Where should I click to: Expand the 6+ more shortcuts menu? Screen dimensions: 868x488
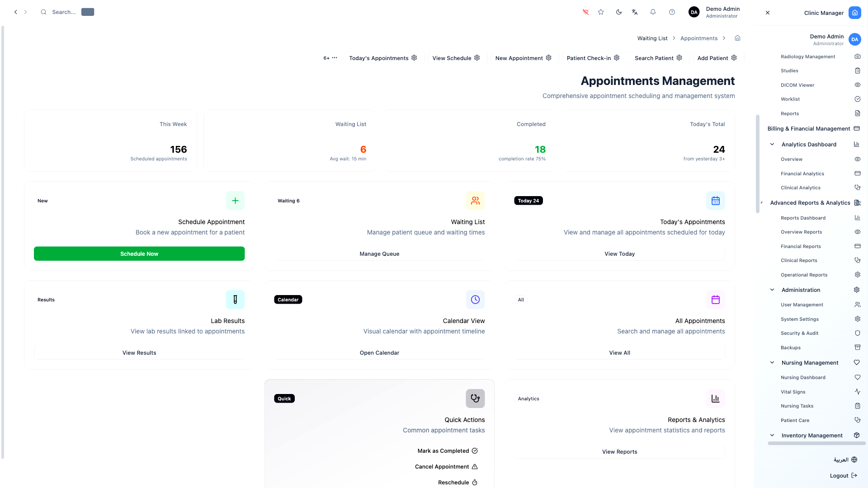point(330,58)
